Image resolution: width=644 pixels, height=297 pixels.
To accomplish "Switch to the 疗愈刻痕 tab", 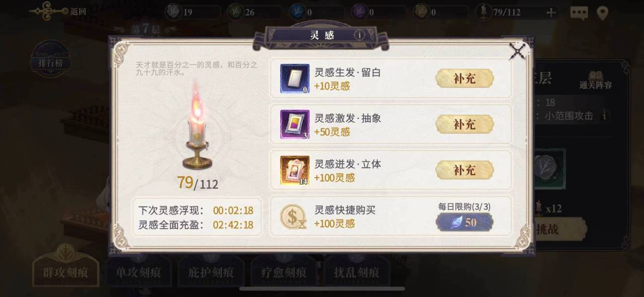I will coord(284,272).
